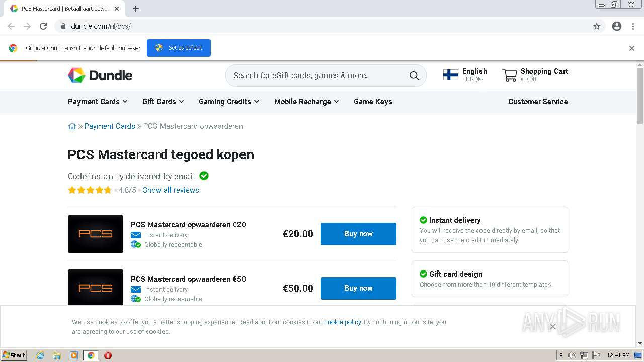Screen dimensions: 644x362
Task: Open the cookie policy link
Action: 342,322
